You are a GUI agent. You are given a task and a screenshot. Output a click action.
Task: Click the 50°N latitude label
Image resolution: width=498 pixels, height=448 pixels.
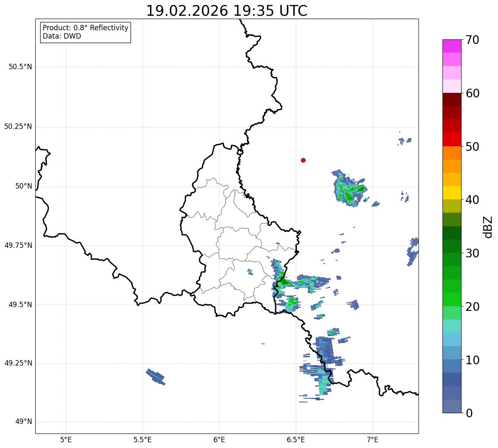click(x=24, y=186)
